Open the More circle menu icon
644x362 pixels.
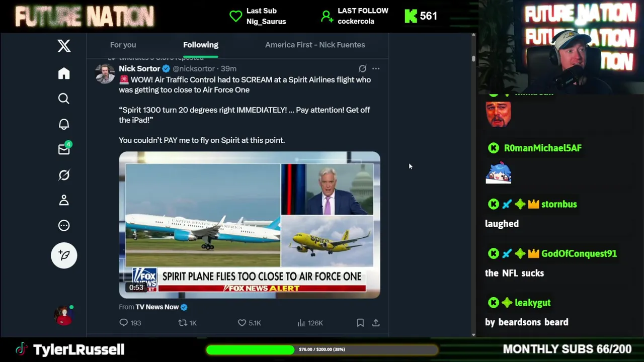64,226
